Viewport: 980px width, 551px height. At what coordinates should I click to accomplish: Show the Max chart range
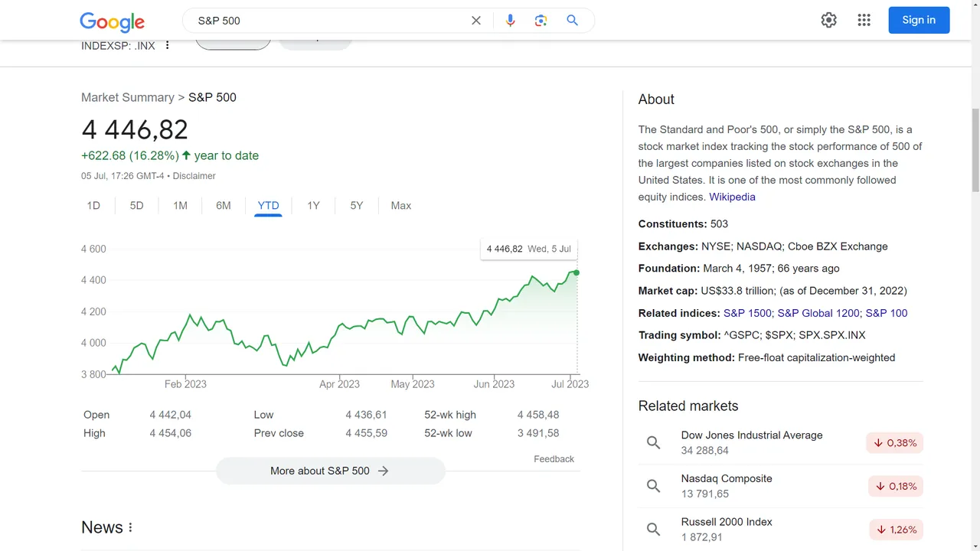[x=401, y=206]
